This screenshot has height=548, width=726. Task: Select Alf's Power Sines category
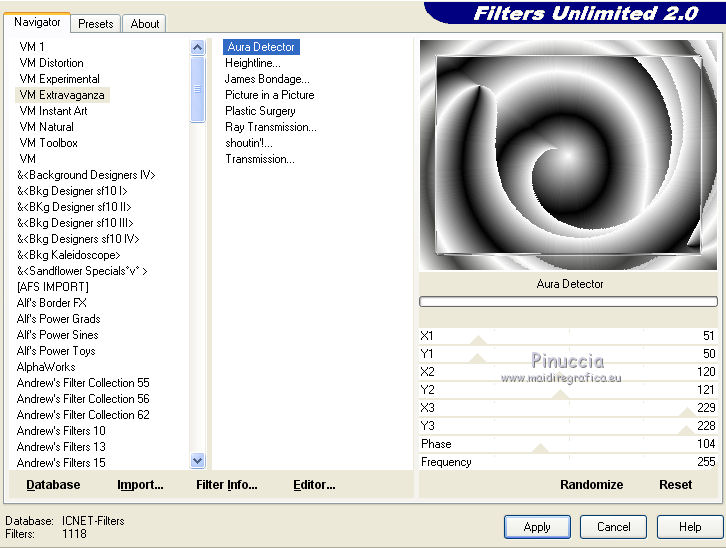(57, 335)
